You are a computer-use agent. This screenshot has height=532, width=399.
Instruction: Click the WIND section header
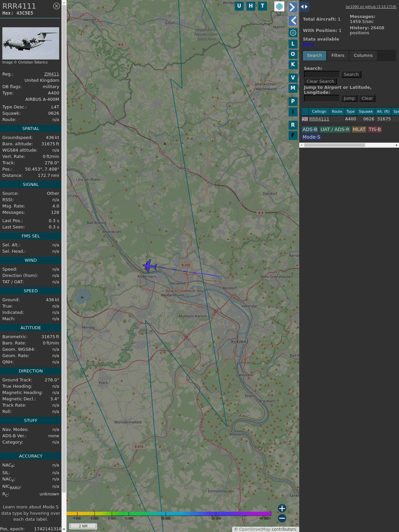click(x=31, y=260)
